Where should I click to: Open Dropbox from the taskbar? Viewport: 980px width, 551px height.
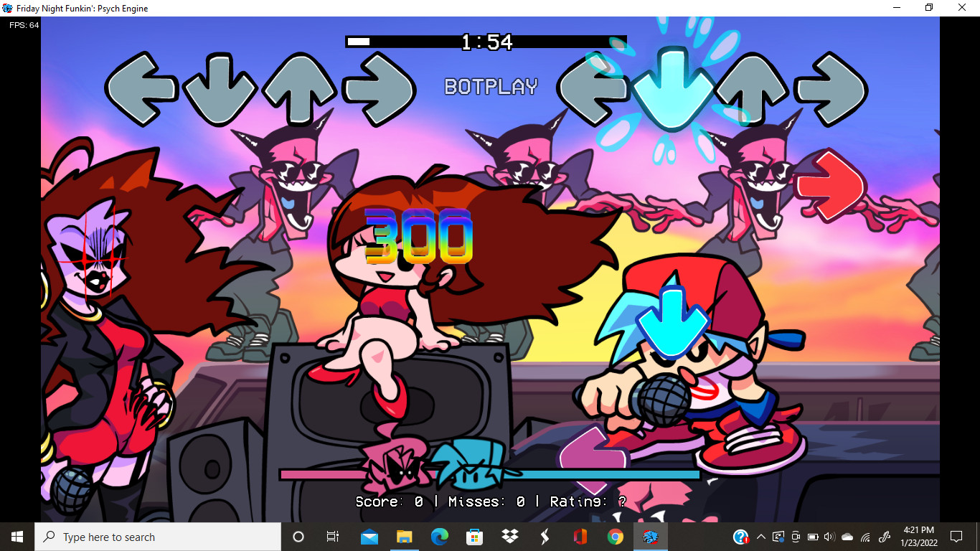coord(509,537)
